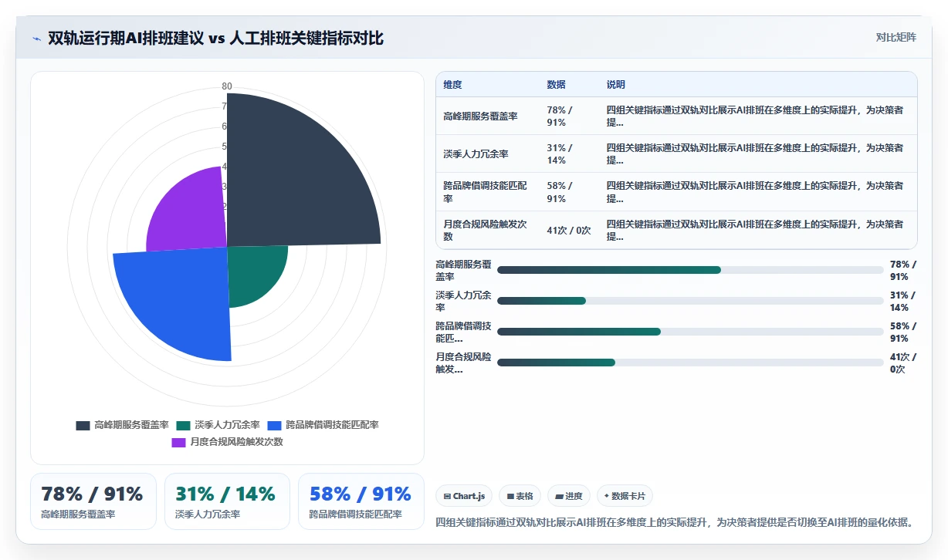948x560 pixels.
Task: Click the 31% / 14% table value
Action: coord(560,154)
